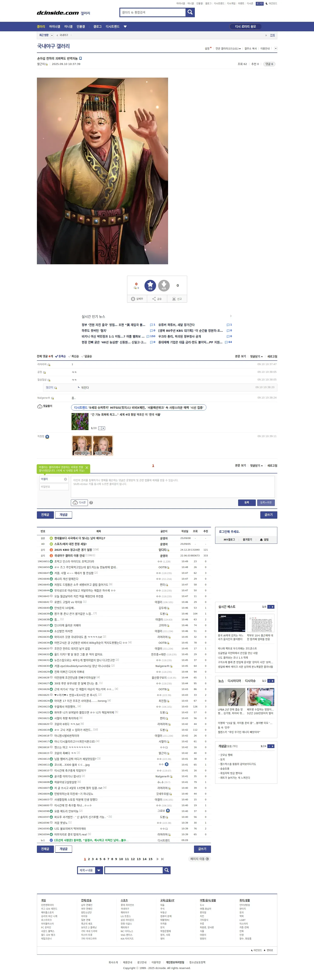Click arrow next to 실시간 인기 뉴스 header
314x980 pixels.
pyautogui.click(x=231, y=316)
